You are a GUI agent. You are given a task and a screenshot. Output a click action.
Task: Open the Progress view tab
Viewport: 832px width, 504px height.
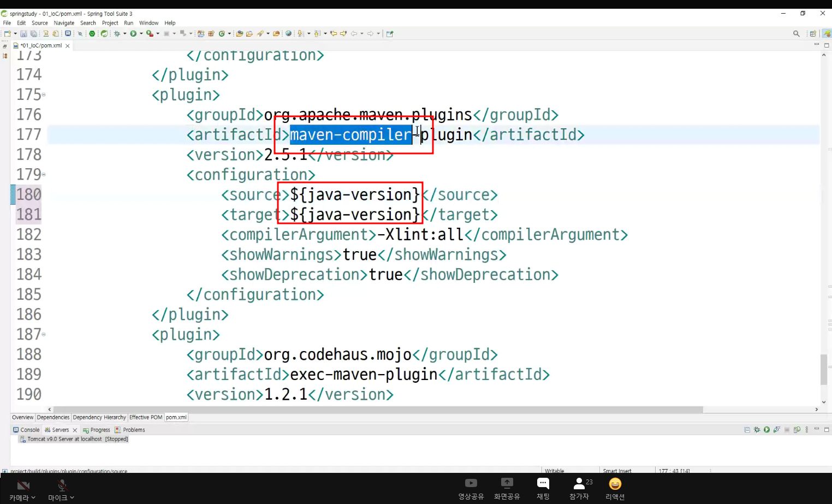96,430
